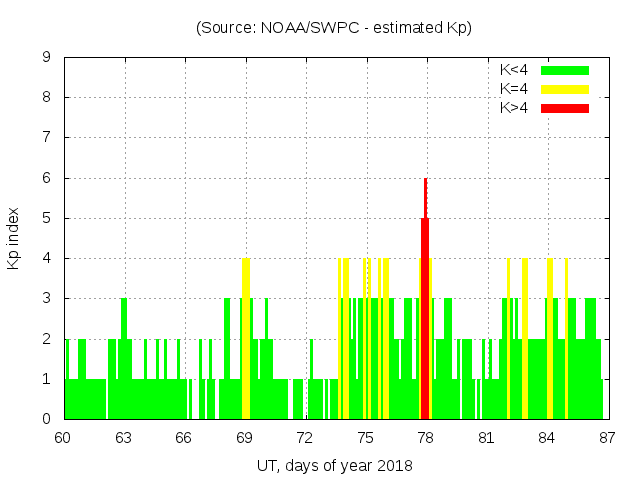Screen dimensions: 640x480
Task: Click the x-axis tick label 60
Action: (x=64, y=437)
